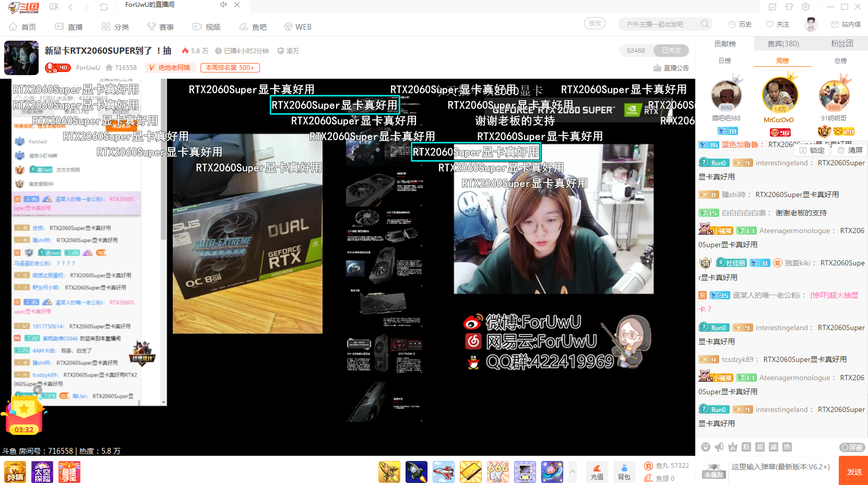Send the airplane gift
868x485 pixels.
click(444, 472)
